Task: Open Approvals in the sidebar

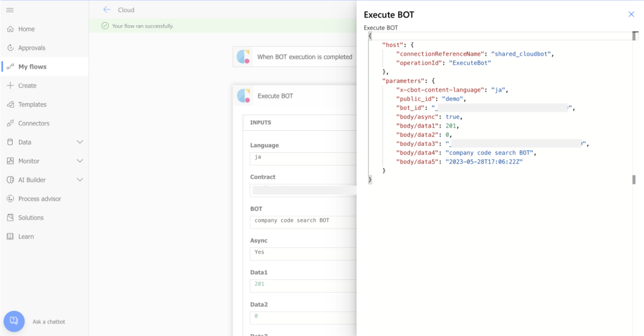Action: point(45,48)
